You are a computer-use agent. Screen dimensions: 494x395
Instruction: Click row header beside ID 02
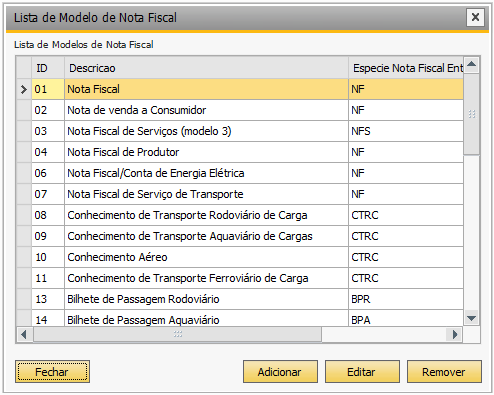coord(24,110)
